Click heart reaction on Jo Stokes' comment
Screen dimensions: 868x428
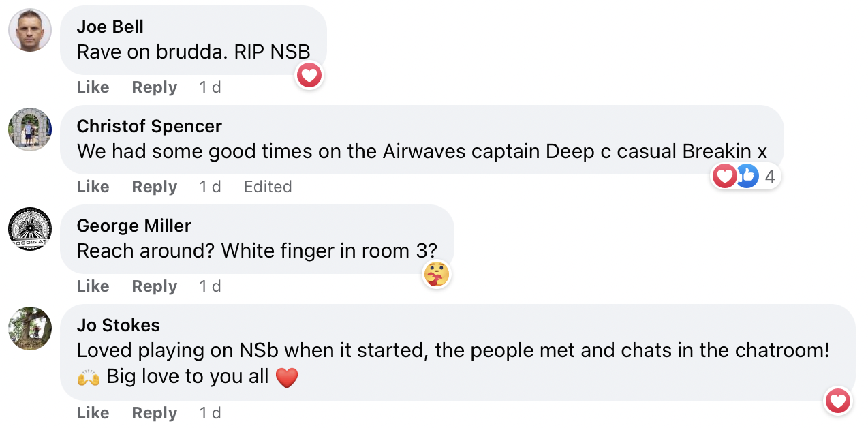tap(837, 401)
